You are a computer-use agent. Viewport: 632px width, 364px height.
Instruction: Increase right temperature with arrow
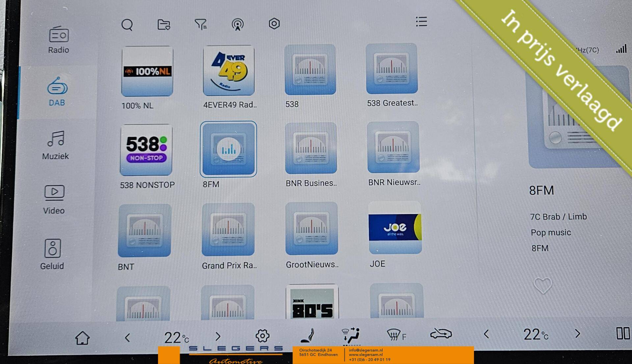(x=577, y=334)
